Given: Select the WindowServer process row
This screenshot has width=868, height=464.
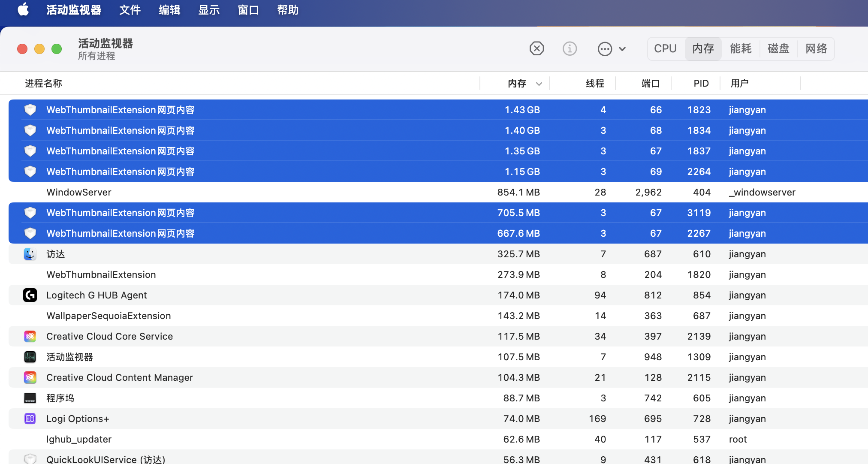Looking at the screenshot, I should click(79, 192).
